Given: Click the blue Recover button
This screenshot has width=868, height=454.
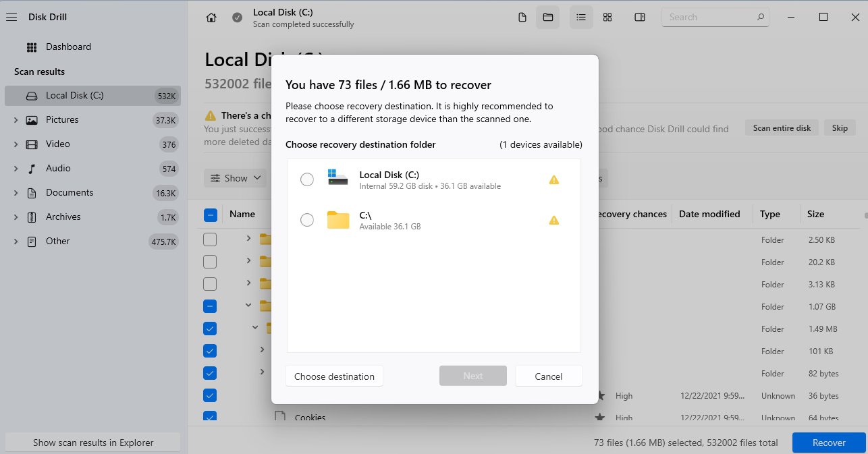Looking at the screenshot, I should [829, 443].
